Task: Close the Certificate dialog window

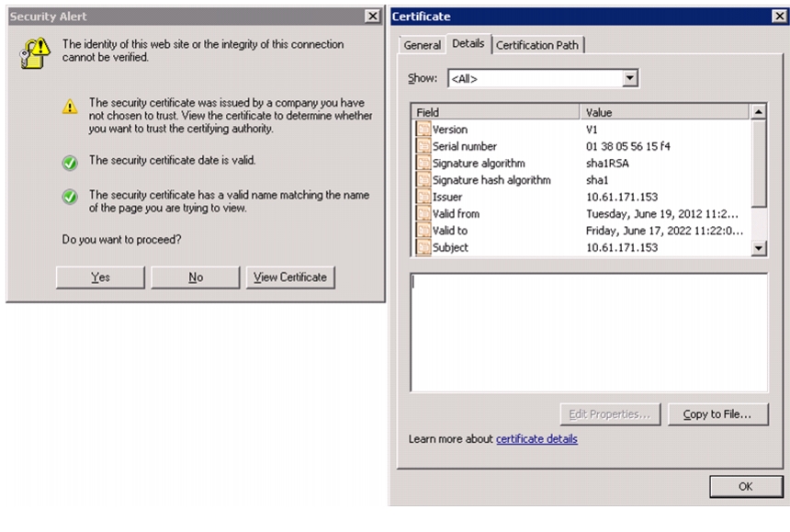Action: click(x=779, y=17)
